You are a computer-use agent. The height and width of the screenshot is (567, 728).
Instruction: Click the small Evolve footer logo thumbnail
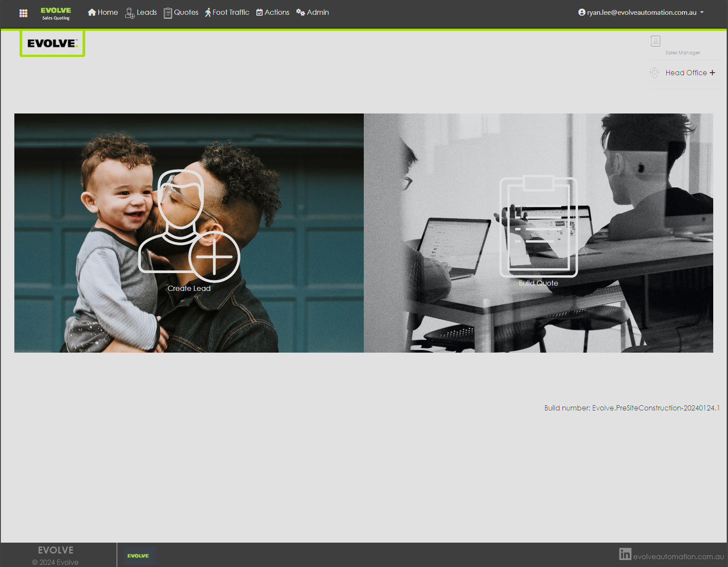click(x=138, y=556)
